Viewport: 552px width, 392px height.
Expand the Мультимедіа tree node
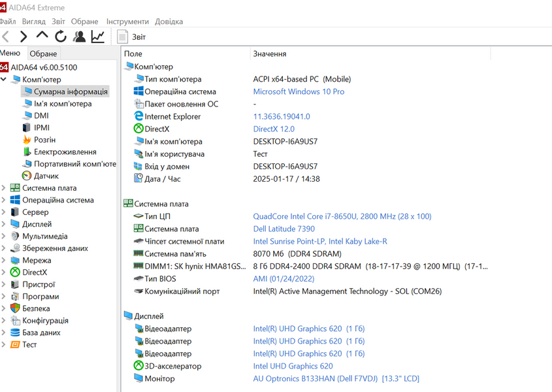[3, 236]
